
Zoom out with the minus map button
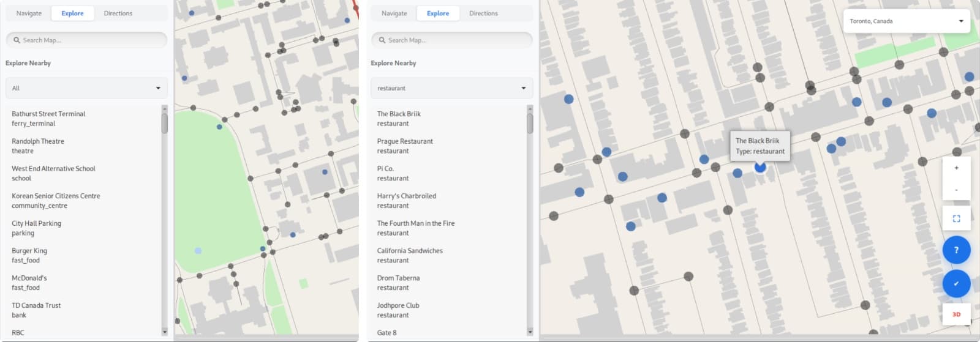point(956,190)
